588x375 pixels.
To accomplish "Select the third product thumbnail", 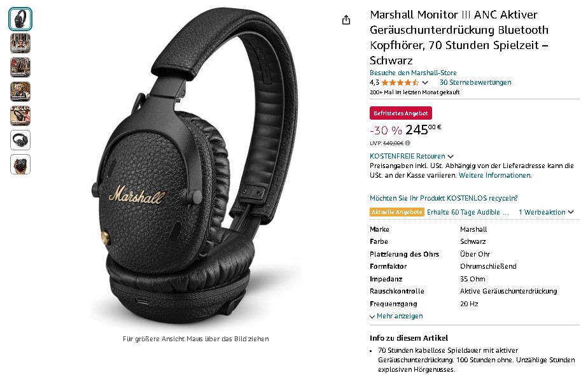I will (20, 67).
